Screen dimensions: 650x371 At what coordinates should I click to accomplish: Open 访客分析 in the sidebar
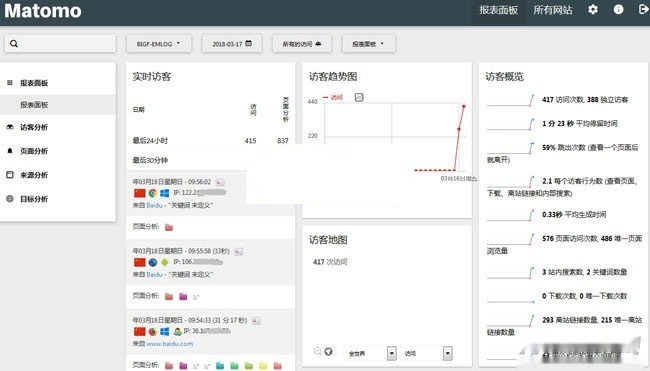tap(34, 127)
